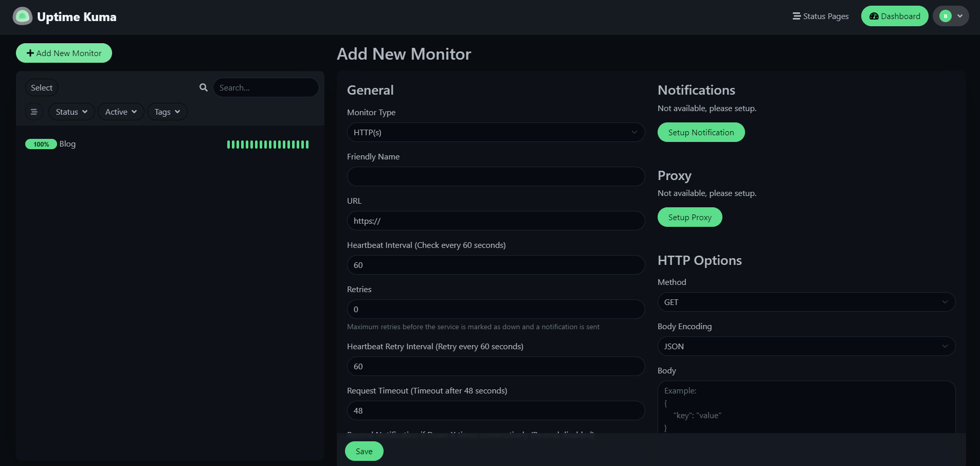The height and width of the screenshot is (466, 980).
Task: Expand the Active filter dropdown
Action: pos(120,112)
